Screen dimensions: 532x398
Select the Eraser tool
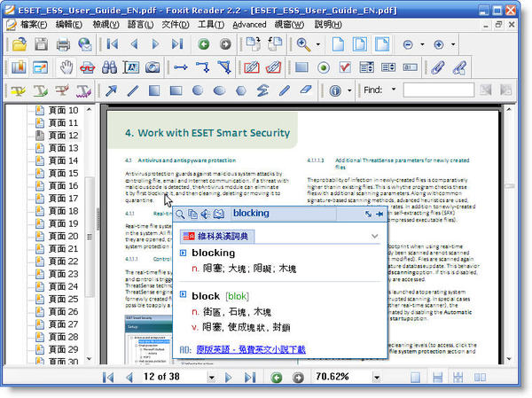click(x=306, y=90)
